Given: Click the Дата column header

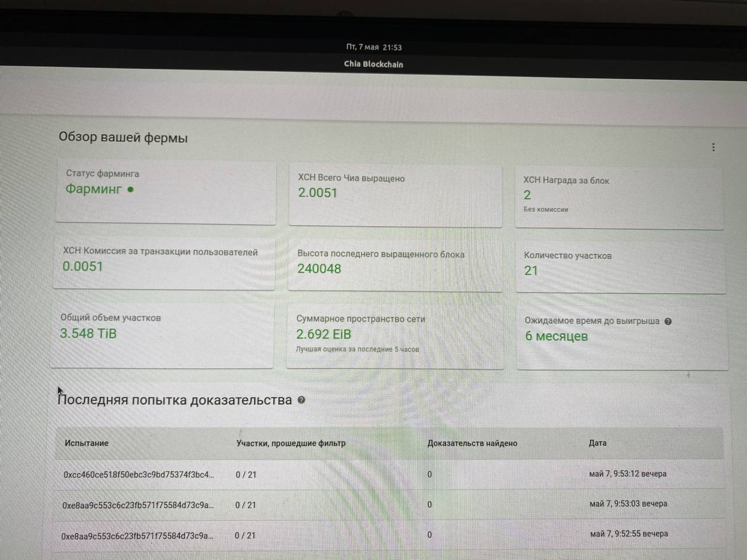Looking at the screenshot, I should pos(598,443).
